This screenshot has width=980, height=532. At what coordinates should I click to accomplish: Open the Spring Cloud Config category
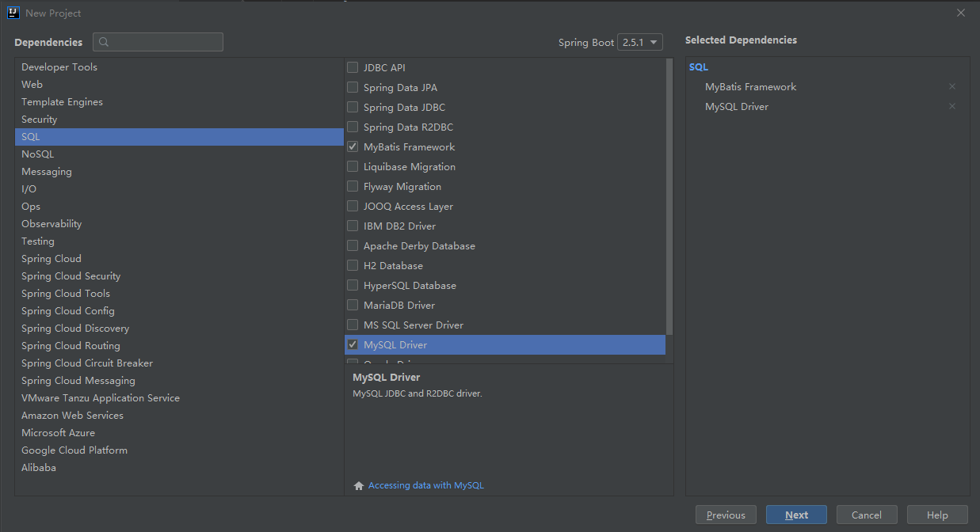pyautogui.click(x=179, y=311)
